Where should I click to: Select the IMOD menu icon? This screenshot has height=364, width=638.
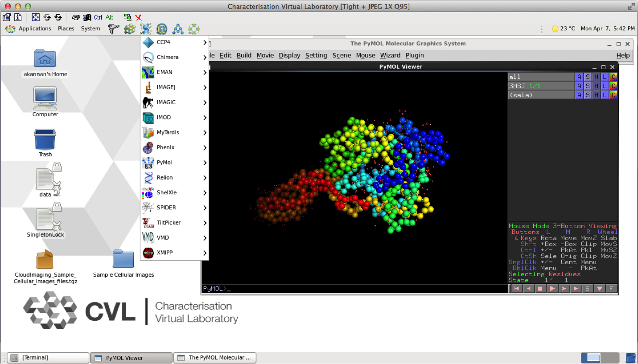coord(148,118)
